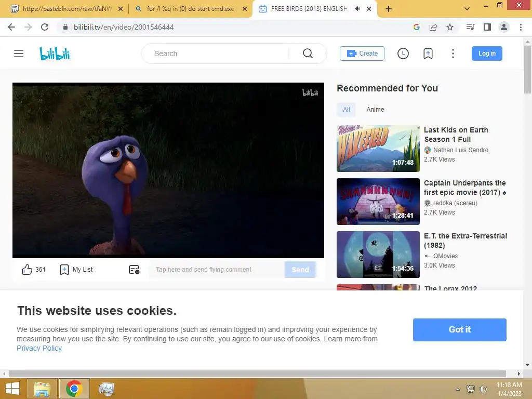Click the browser forward arrow
The width and height of the screenshot is (532, 399).
click(28, 27)
